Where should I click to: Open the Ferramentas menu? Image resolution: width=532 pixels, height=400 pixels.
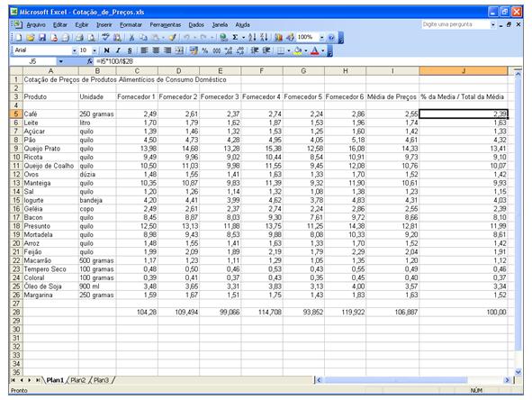point(166,25)
